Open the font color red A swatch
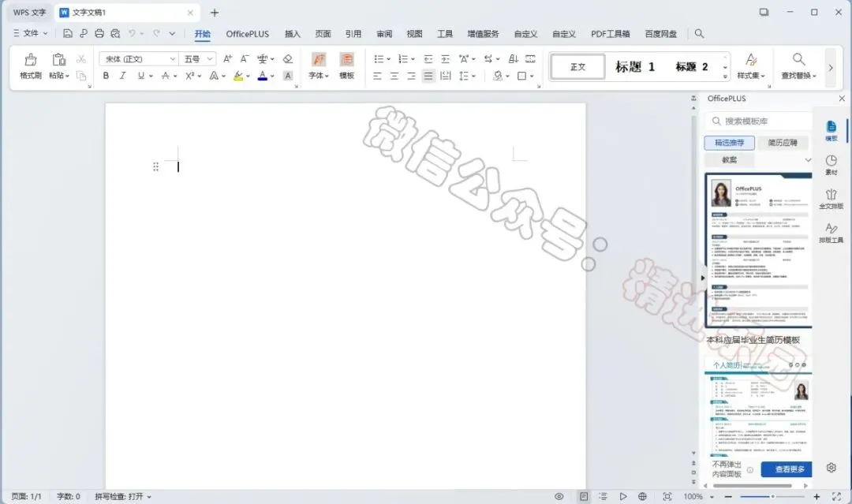 click(x=263, y=76)
